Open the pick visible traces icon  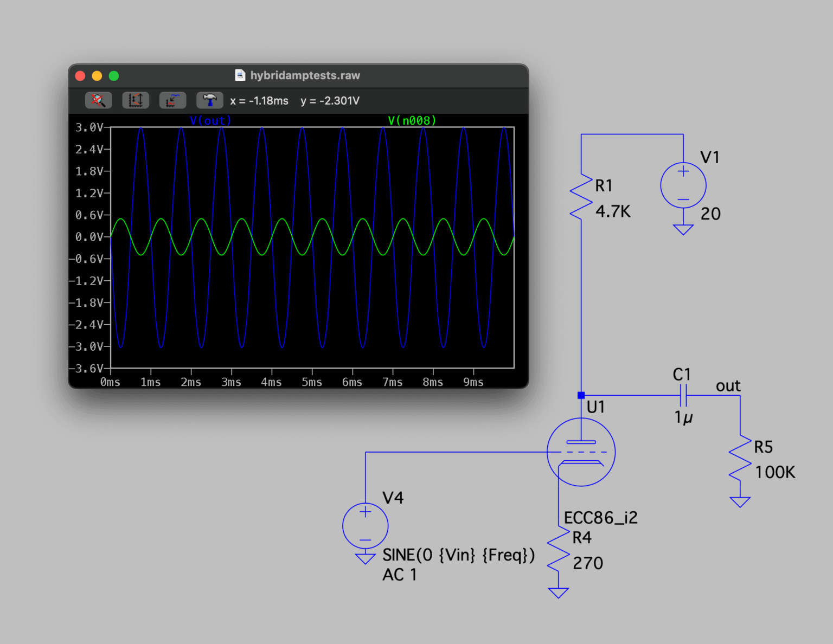coord(172,100)
